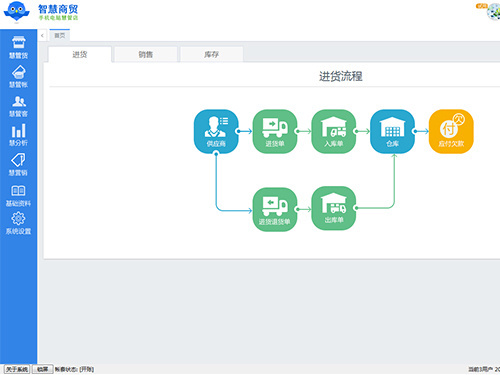Open the 基础资料 basic data module

pyautogui.click(x=18, y=196)
